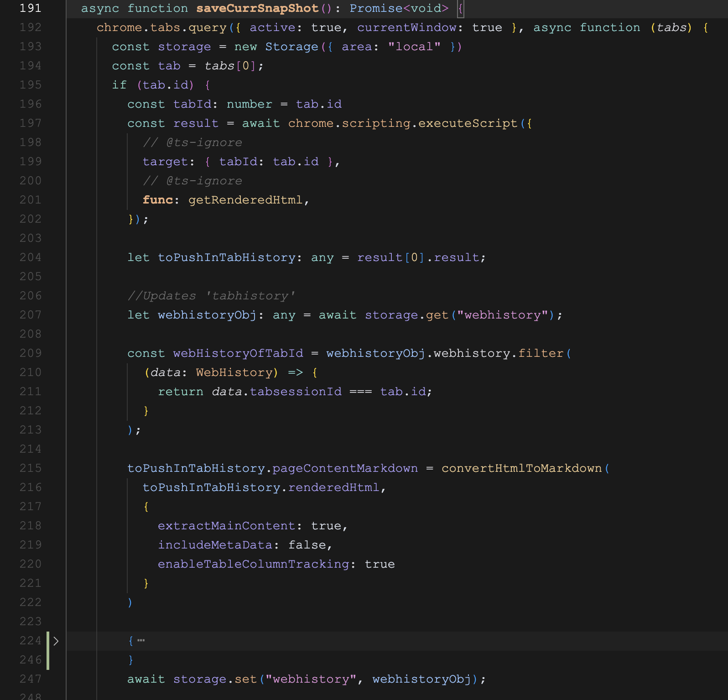Place cursor on chrome.tabs.query call
This screenshot has height=700, width=728.
161,27
